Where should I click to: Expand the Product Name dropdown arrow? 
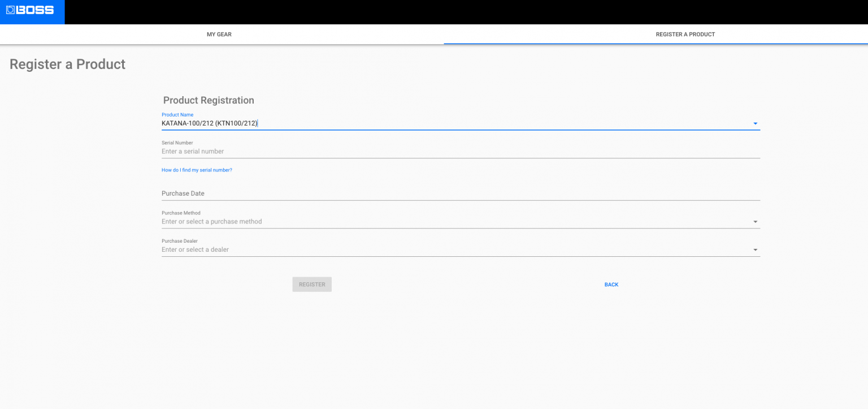[x=755, y=124]
